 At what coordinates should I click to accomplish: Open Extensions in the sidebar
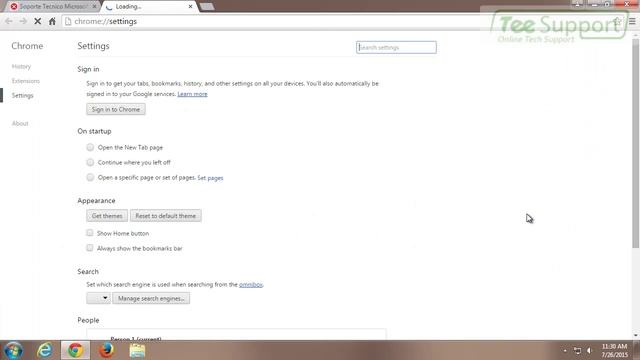point(26,81)
